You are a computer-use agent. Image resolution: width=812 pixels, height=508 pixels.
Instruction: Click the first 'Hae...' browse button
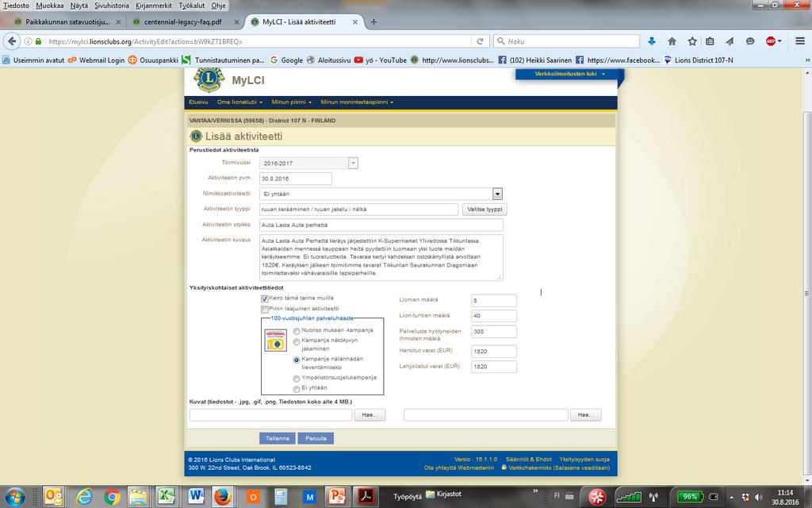coord(370,414)
